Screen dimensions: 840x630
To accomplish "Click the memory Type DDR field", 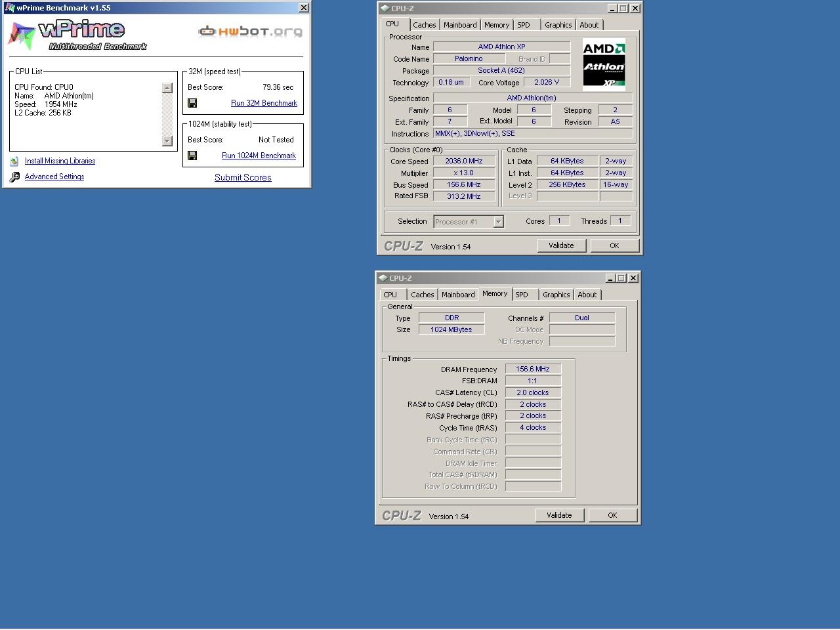I will click(x=451, y=318).
